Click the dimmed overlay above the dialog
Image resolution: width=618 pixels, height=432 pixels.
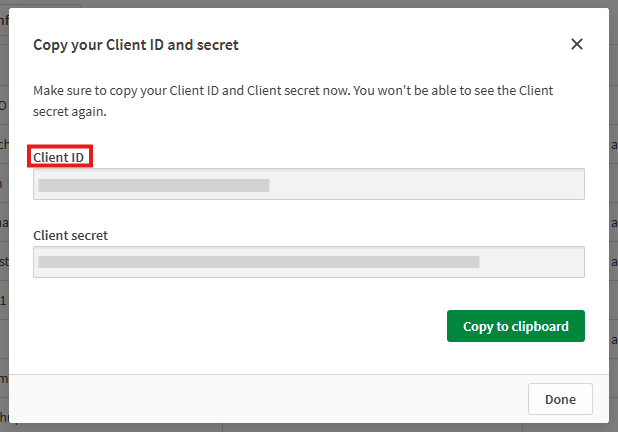(309, 4)
